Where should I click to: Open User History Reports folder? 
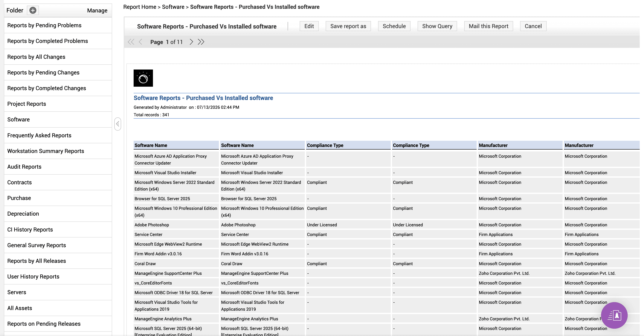tap(58, 277)
